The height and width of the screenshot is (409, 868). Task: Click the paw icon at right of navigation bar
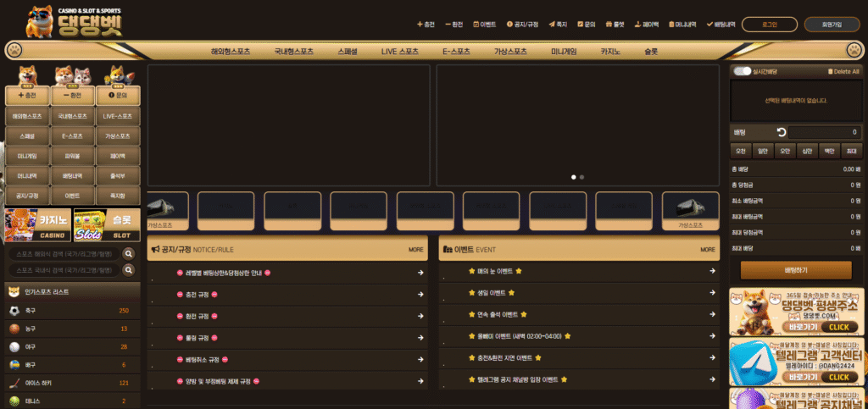(854, 51)
